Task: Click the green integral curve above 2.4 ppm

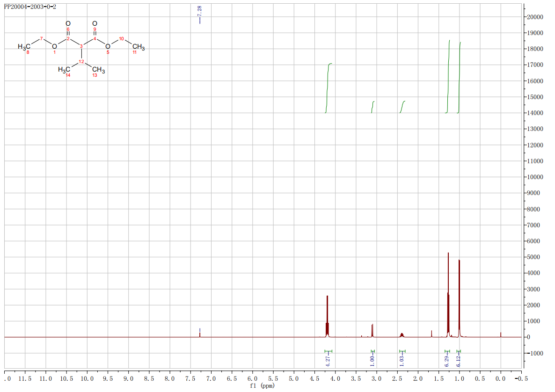Action: (x=402, y=107)
